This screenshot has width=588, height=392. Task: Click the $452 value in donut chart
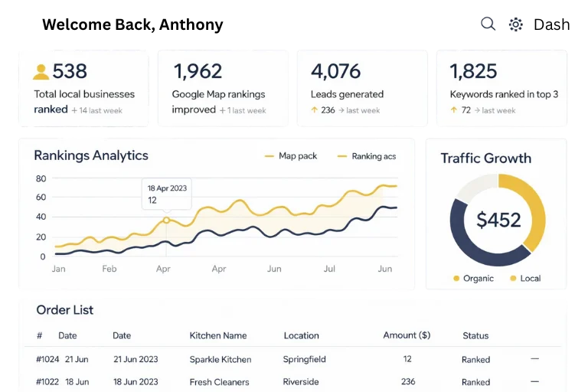[x=498, y=220]
